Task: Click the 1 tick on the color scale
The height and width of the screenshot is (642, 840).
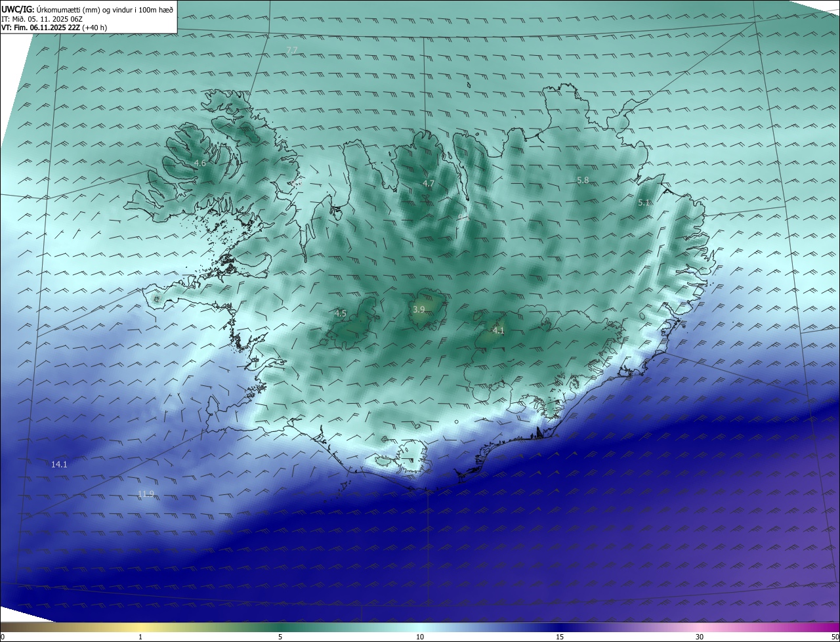Action: pyautogui.click(x=140, y=637)
